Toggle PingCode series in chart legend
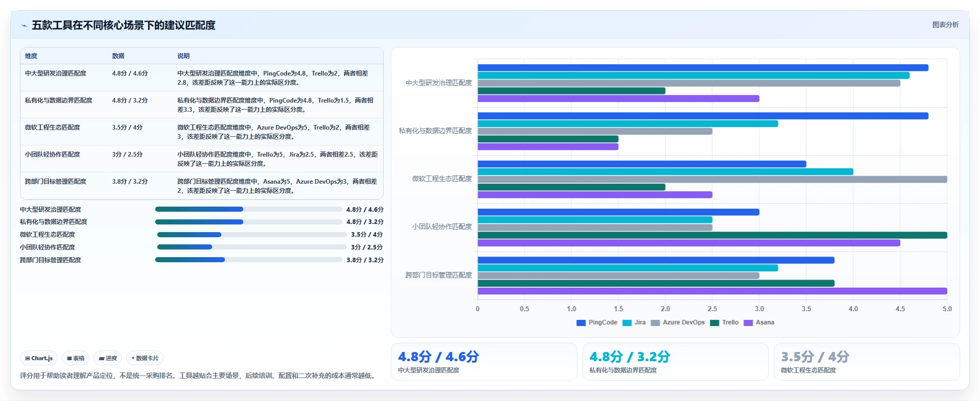This screenshot has width=980, height=401. coord(596,322)
